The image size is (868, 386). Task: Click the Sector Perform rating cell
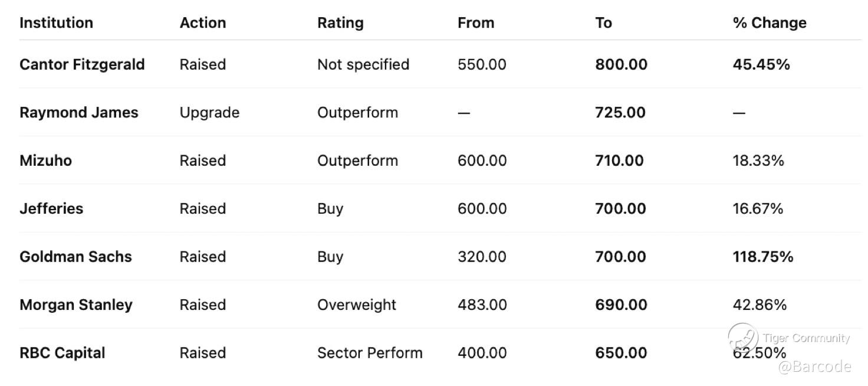click(370, 353)
